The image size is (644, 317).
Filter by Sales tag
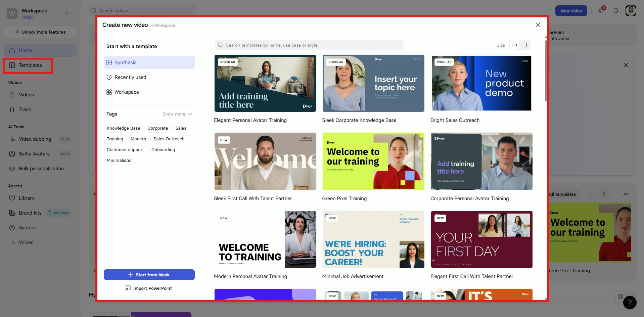pyautogui.click(x=181, y=128)
